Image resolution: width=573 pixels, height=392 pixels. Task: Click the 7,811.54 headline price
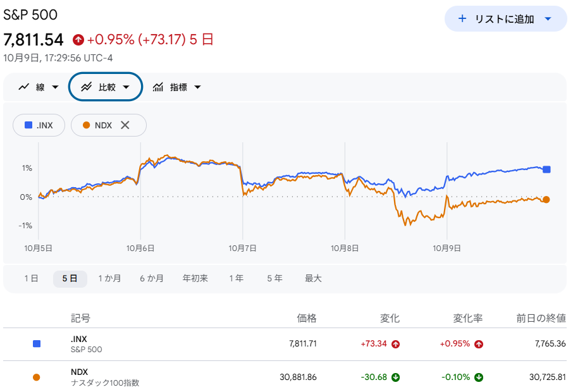(34, 40)
